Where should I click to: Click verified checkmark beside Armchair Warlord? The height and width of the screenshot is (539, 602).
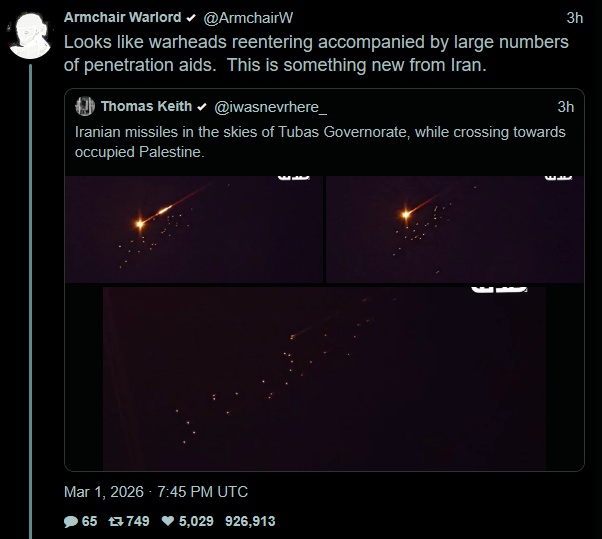pyautogui.click(x=191, y=18)
